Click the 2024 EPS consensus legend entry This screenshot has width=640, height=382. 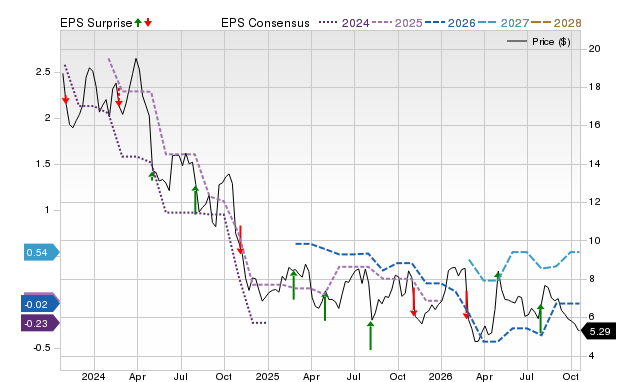point(344,23)
